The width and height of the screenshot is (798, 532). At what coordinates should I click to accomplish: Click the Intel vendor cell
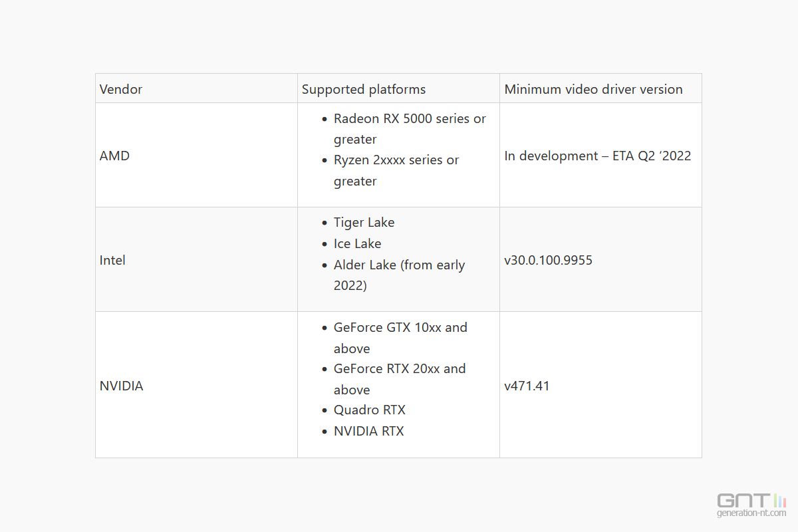[112, 260]
